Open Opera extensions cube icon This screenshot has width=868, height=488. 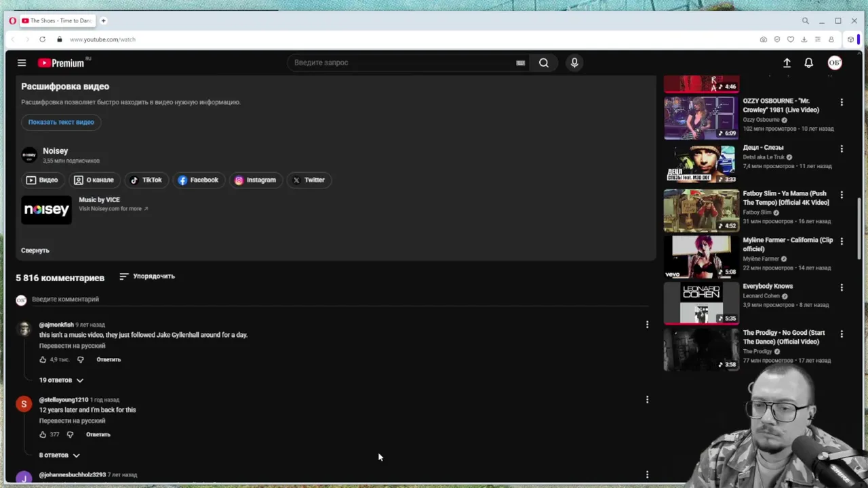[x=850, y=39]
